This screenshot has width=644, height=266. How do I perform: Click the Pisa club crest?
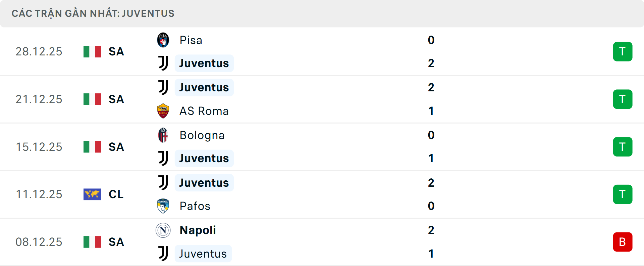163,40
